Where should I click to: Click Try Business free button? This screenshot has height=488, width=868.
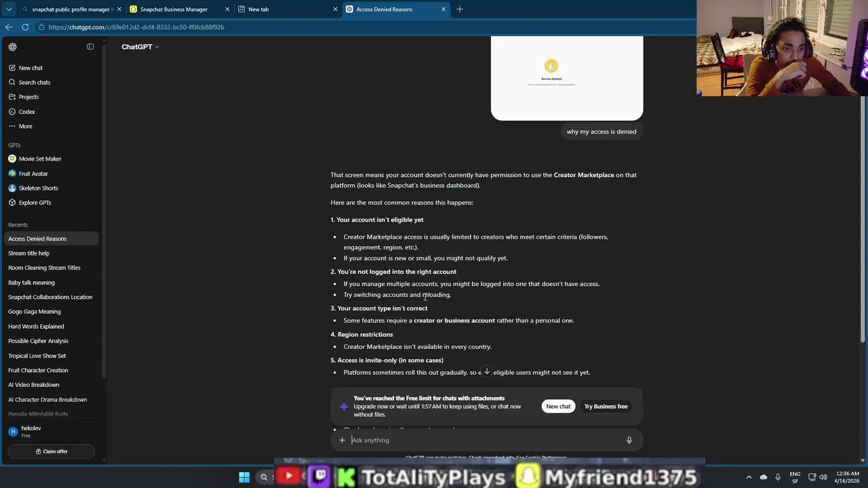tap(606, 406)
